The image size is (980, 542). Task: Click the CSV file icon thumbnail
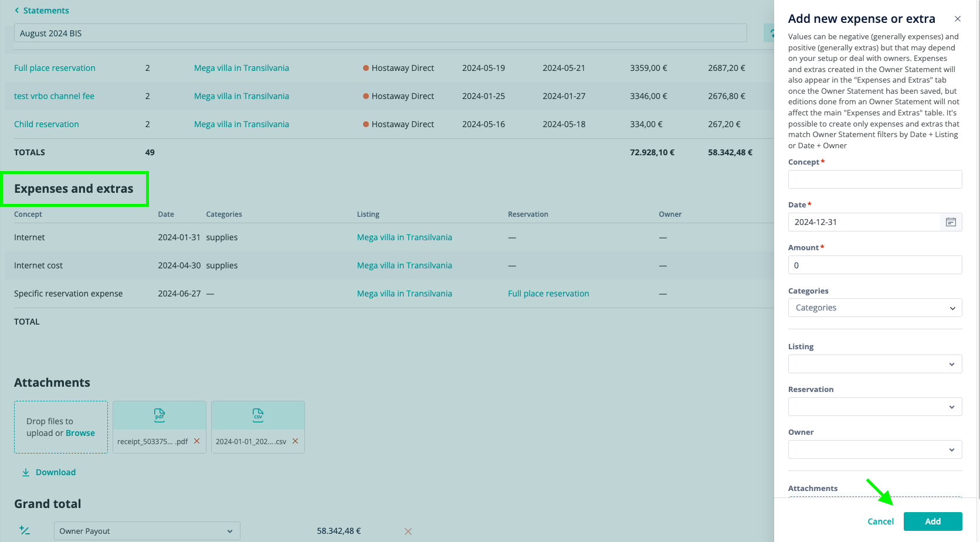click(x=258, y=415)
